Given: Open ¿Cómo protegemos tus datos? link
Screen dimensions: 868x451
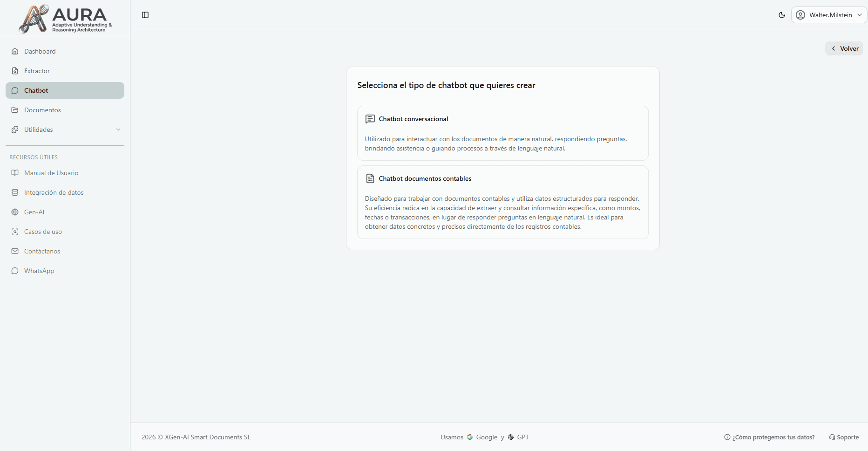Looking at the screenshot, I should click(769, 437).
